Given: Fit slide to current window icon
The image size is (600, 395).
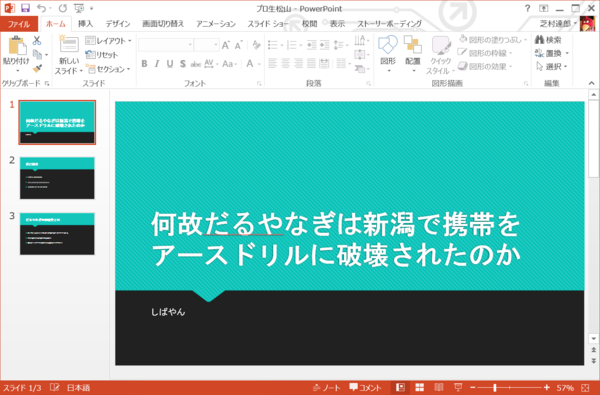Looking at the screenshot, I should pos(585,388).
